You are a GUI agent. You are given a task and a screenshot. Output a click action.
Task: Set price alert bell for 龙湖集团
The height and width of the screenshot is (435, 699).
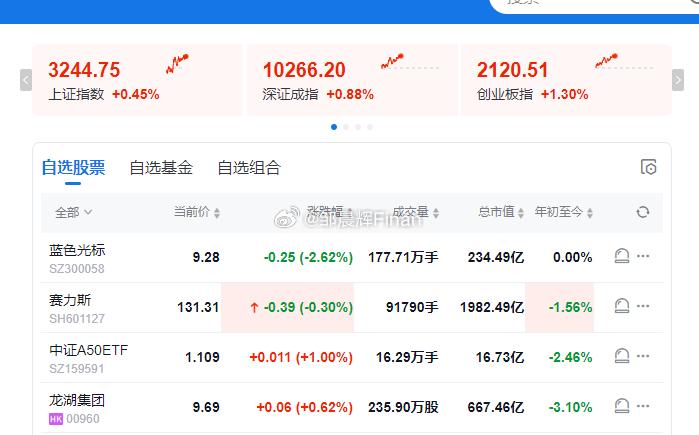(x=622, y=406)
